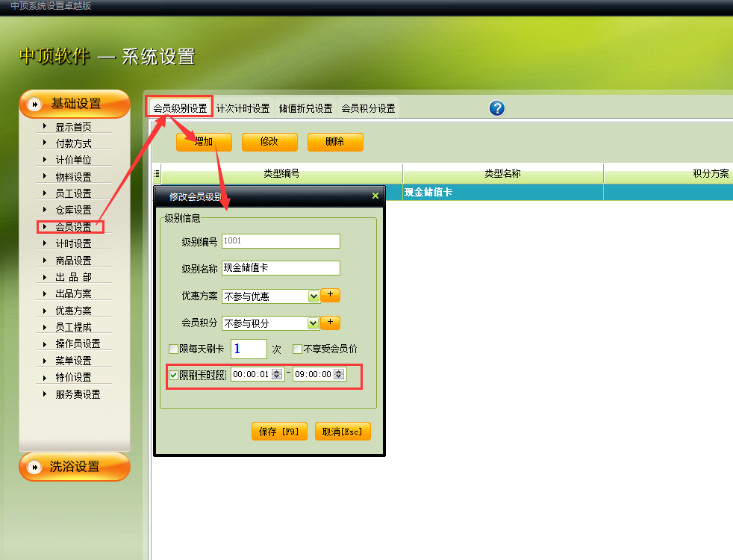Click the 修改 button

point(269,142)
